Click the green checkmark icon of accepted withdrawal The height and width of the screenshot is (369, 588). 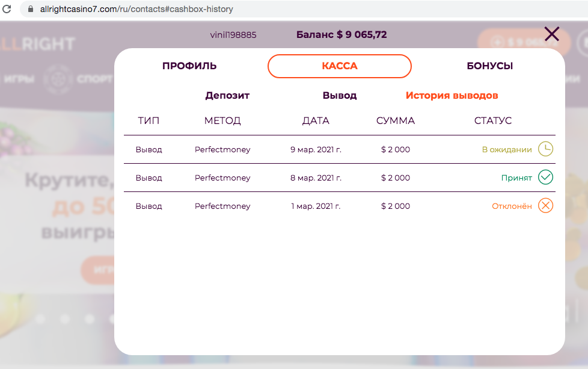[546, 177]
